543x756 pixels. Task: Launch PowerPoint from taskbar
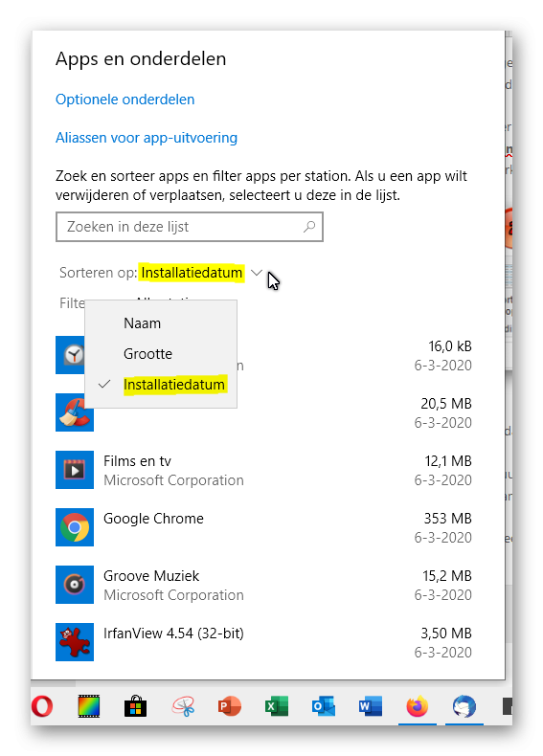coord(229,706)
